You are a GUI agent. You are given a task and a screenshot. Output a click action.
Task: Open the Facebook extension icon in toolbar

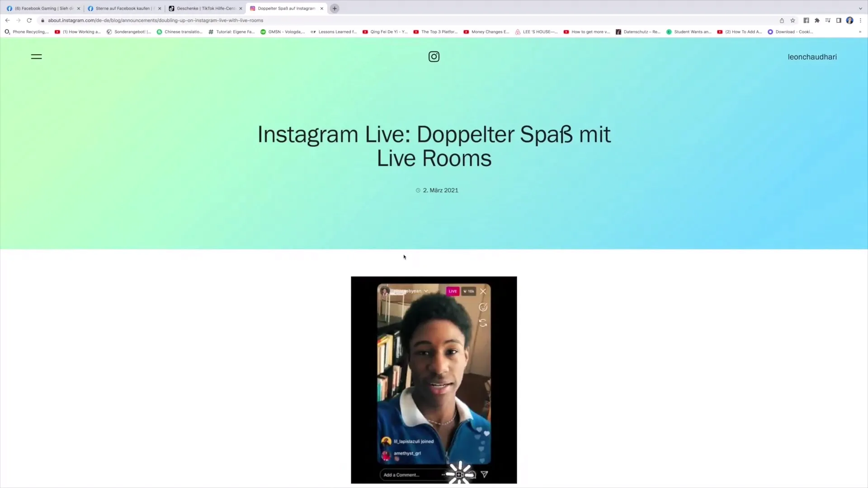(x=806, y=20)
